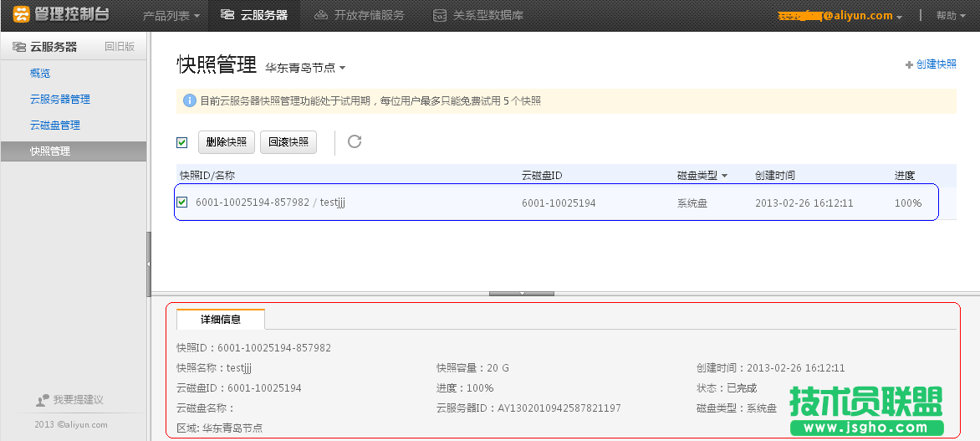Click the refresh icon next to 回滚快照
The image size is (980, 441).
[355, 141]
